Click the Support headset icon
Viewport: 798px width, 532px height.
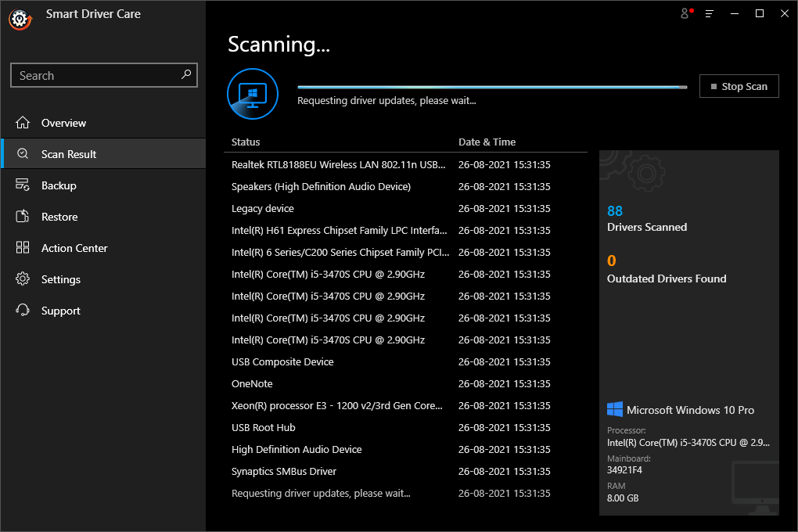[23, 310]
